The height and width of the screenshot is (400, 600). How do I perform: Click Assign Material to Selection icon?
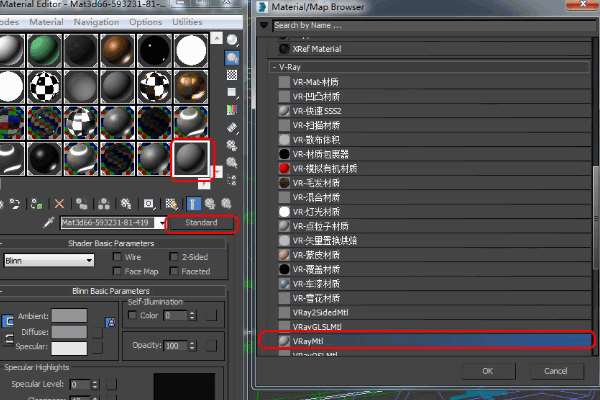(37, 204)
